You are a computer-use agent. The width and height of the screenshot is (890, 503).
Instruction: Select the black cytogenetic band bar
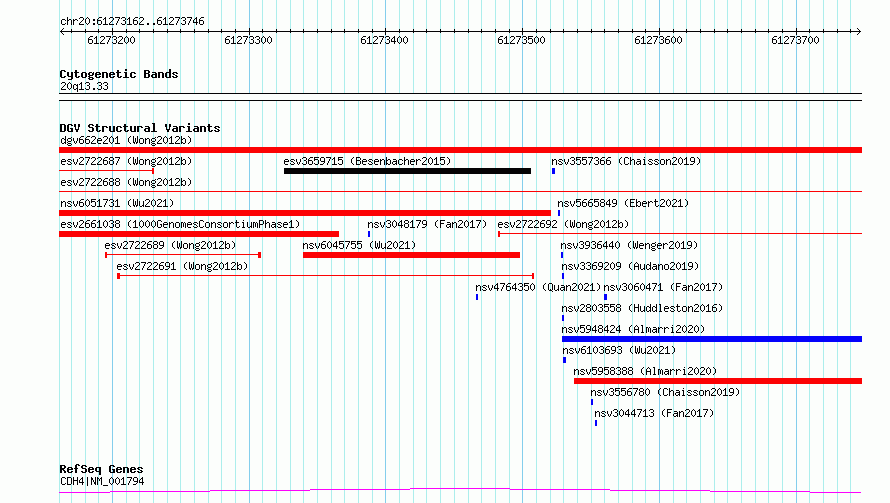click(x=460, y=97)
